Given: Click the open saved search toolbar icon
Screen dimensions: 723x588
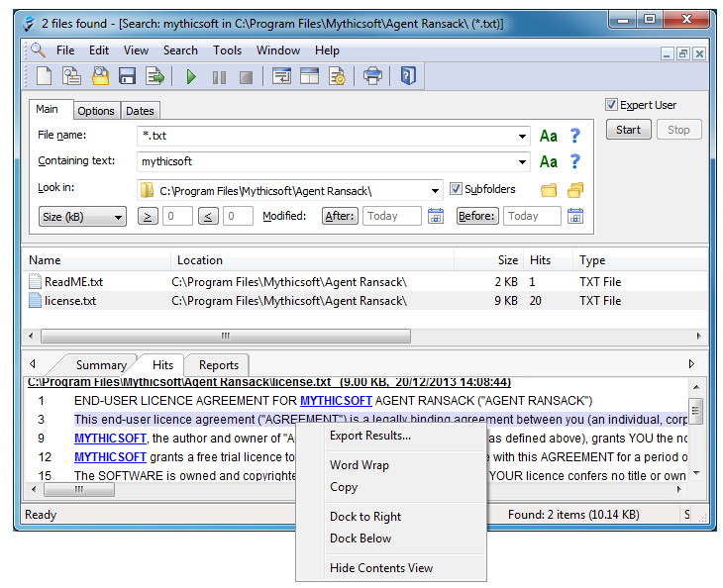Looking at the screenshot, I should (x=100, y=75).
